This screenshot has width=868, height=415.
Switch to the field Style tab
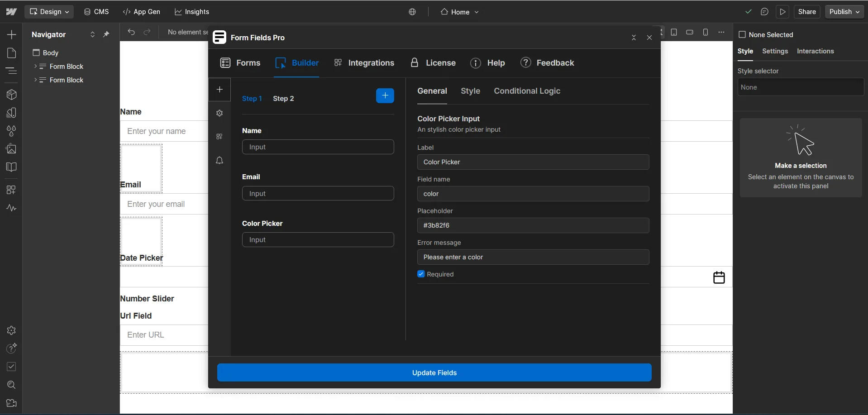(x=471, y=91)
